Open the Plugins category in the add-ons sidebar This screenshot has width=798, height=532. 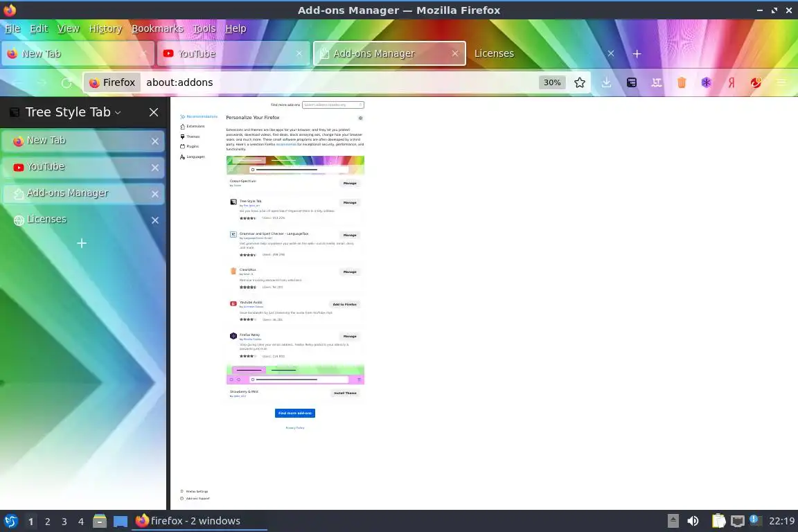tap(190, 146)
